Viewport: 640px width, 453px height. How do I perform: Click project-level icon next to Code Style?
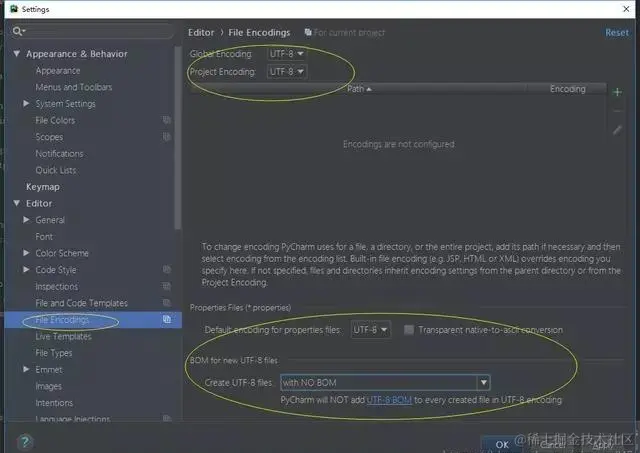[167, 269]
